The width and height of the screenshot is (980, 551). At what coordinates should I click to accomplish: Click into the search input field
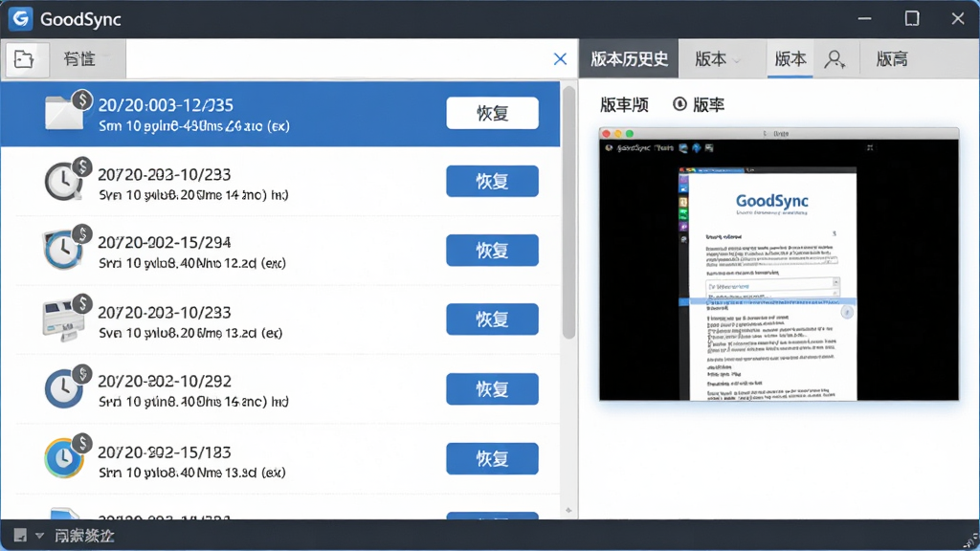(339, 59)
